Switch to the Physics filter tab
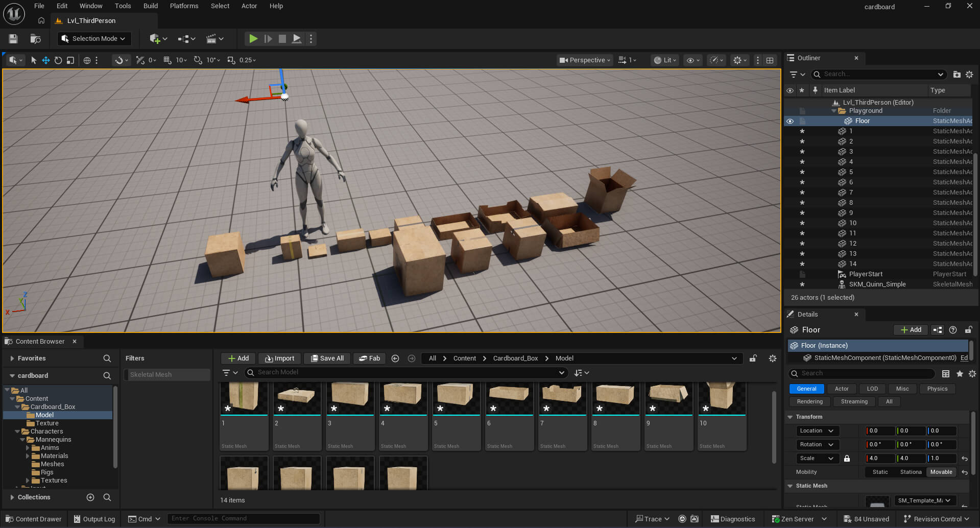This screenshot has width=980, height=528. (937, 389)
